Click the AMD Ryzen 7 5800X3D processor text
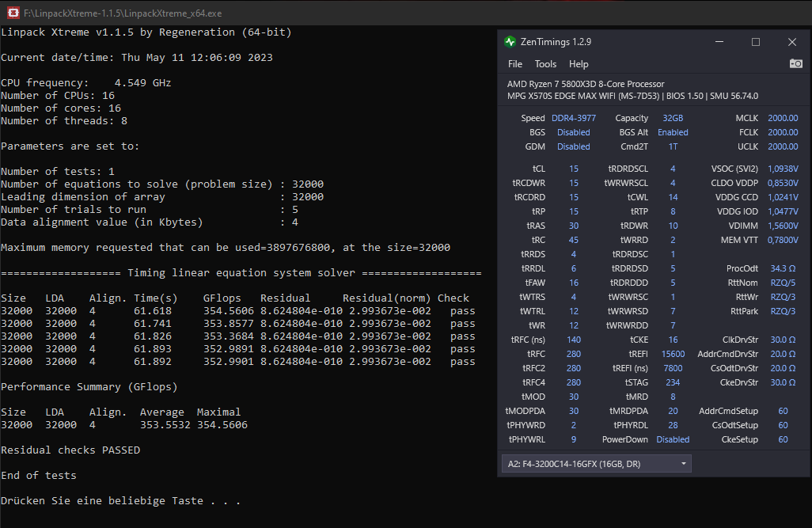Image resolution: width=812 pixels, height=528 pixels. click(586, 84)
